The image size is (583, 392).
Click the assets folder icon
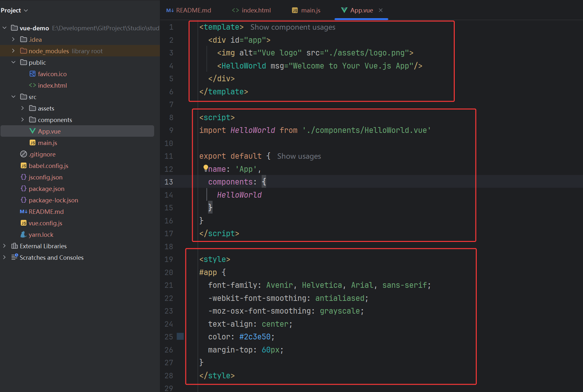tap(32, 108)
